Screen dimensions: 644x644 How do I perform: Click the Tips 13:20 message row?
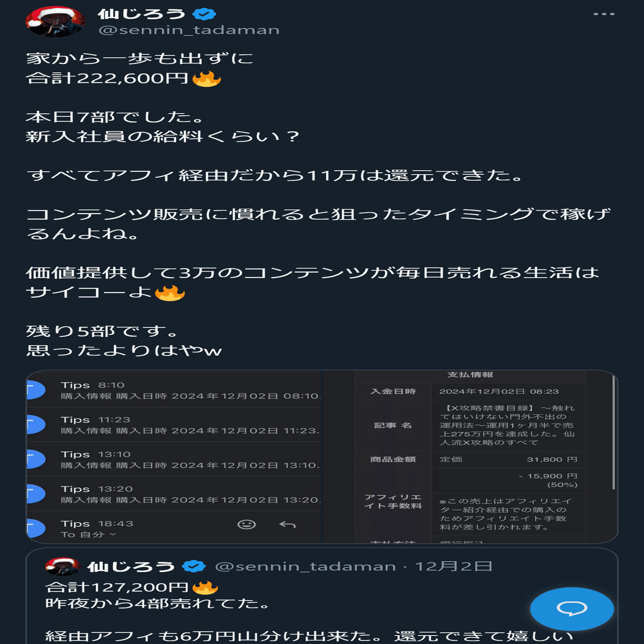tap(174, 494)
